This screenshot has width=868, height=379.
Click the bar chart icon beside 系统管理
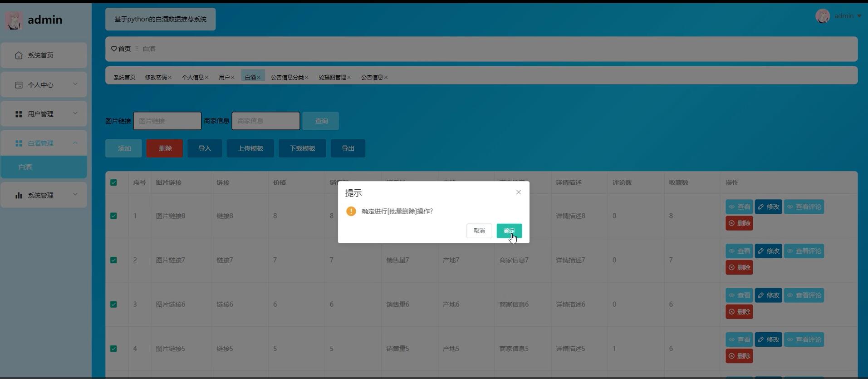19,195
